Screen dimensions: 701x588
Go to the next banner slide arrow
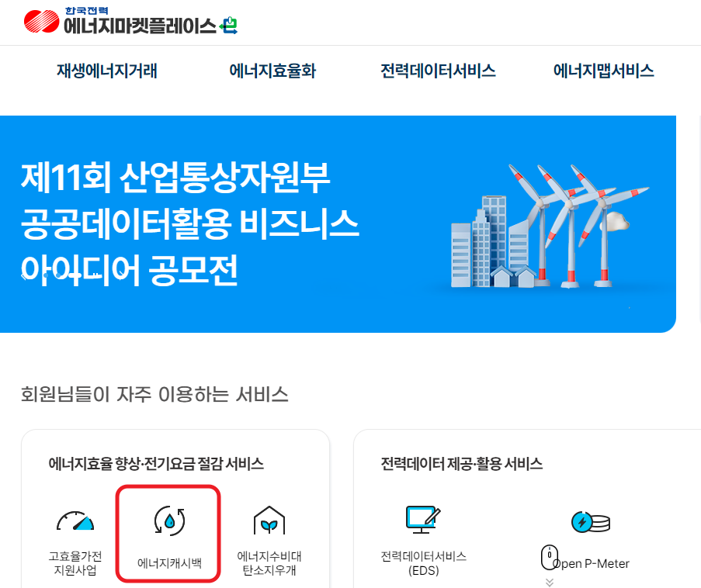(x=122, y=275)
